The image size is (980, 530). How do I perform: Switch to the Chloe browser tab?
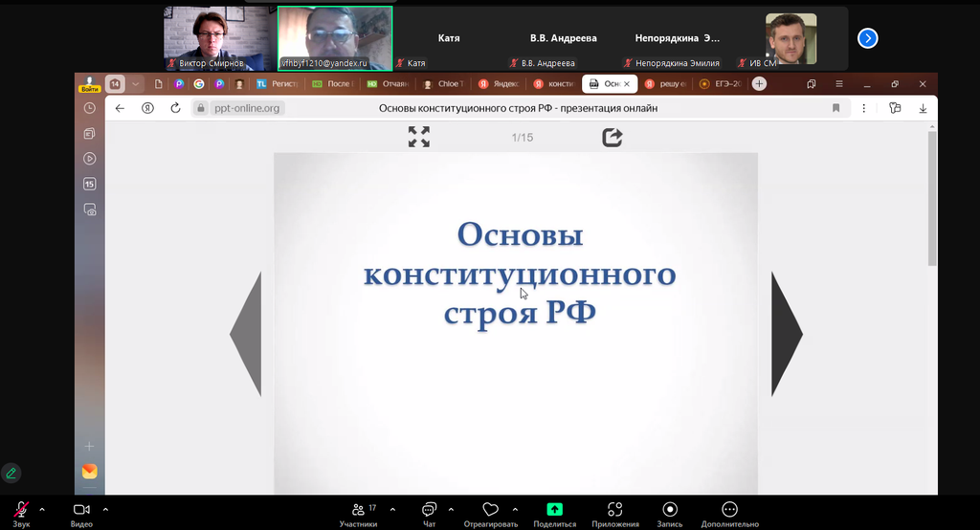447,84
